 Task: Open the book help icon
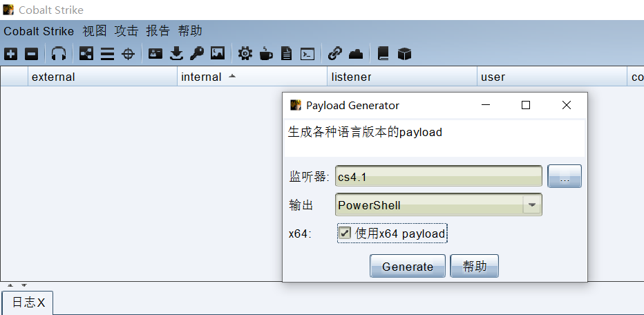383,54
